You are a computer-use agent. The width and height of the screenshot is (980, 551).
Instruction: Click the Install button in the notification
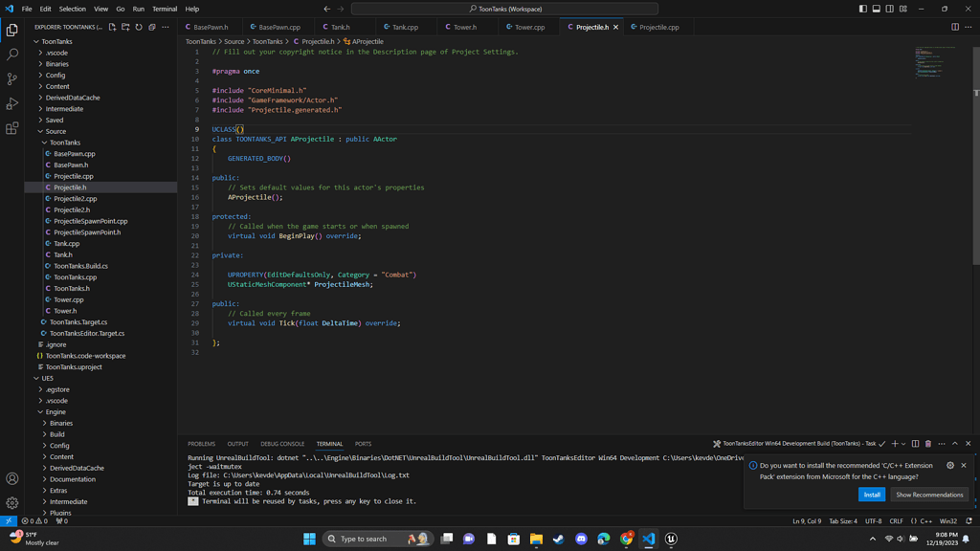tap(871, 495)
